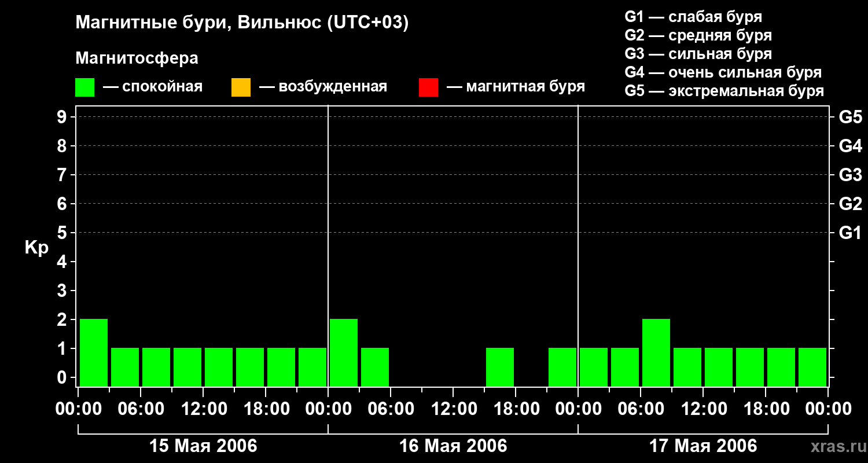Click the red "магнитная буря" legend swatch
Viewport: 868px width, 463px height.
click(428, 87)
